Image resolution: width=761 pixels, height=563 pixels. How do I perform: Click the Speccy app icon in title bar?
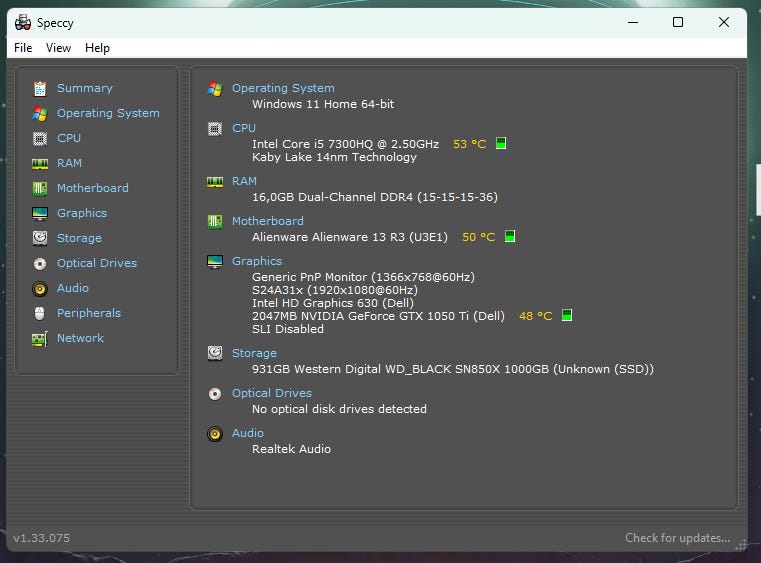[x=23, y=22]
